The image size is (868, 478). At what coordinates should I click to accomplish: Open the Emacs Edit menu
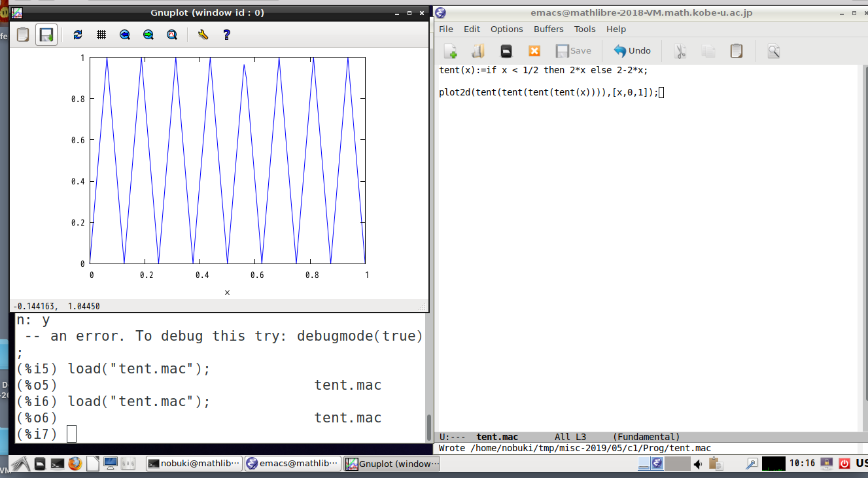472,29
